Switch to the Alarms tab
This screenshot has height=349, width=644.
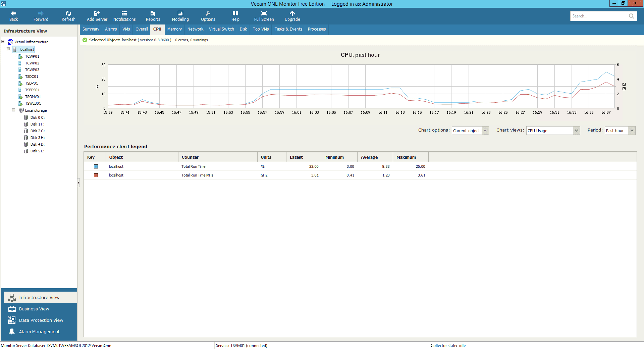click(111, 29)
